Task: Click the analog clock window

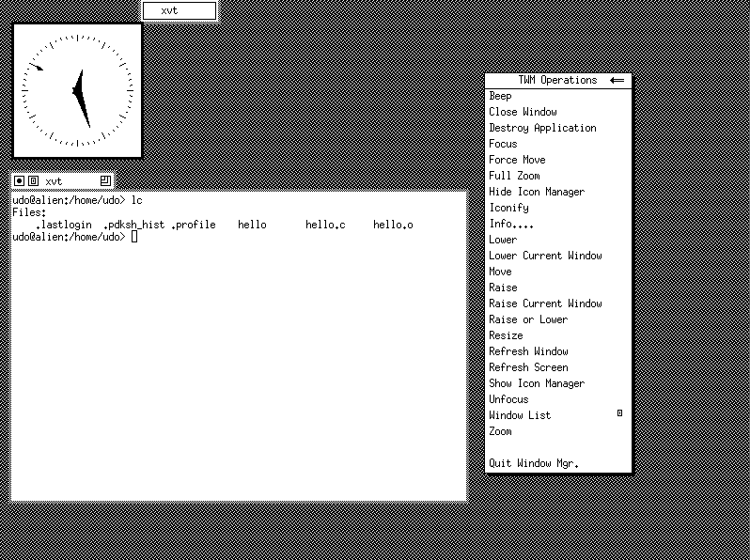Action: 77,90
